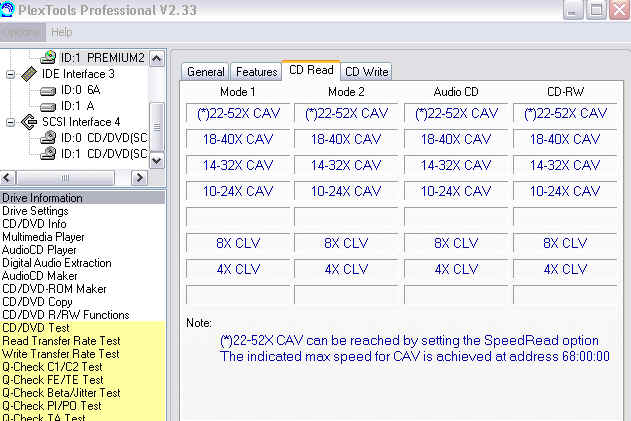
Task: Select the ID:1 A tree row
Action: point(77,106)
